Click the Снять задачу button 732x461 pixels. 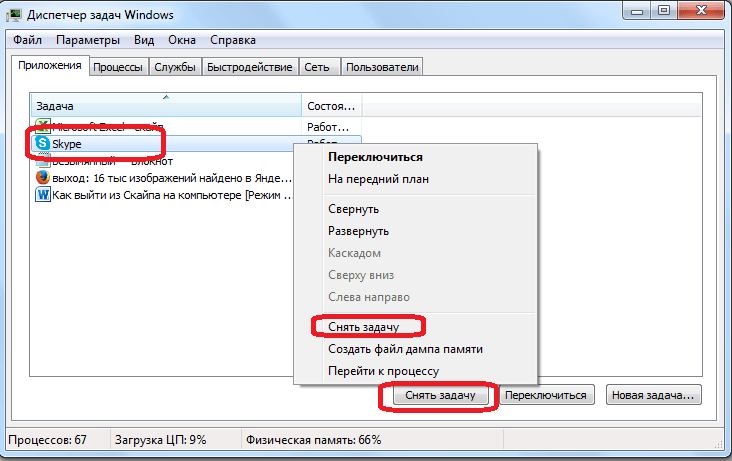(440, 395)
